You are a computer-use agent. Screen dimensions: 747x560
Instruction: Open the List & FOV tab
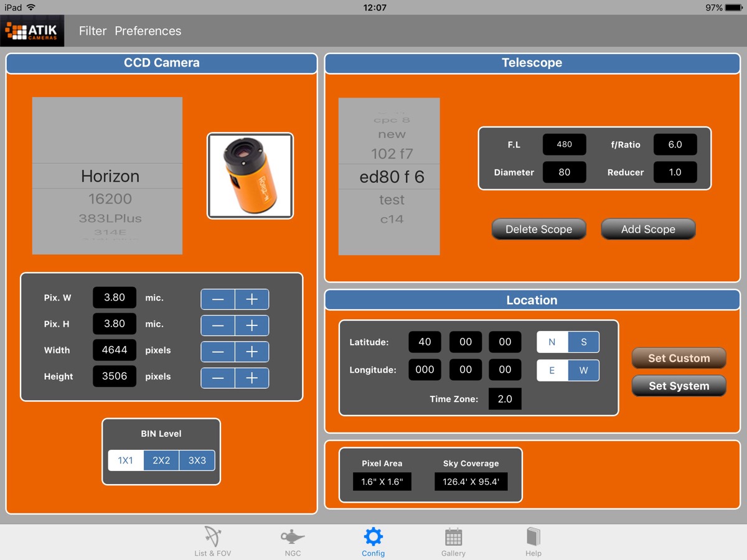click(x=212, y=541)
